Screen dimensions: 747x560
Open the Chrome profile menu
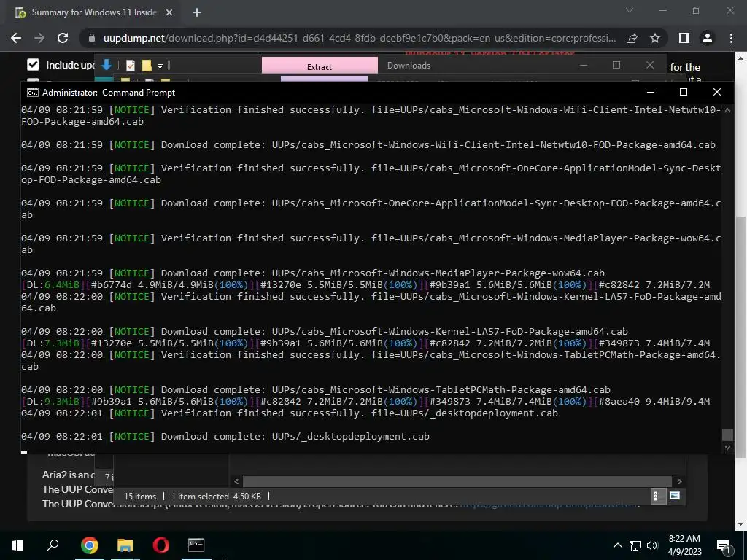pyautogui.click(x=708, y=38)
